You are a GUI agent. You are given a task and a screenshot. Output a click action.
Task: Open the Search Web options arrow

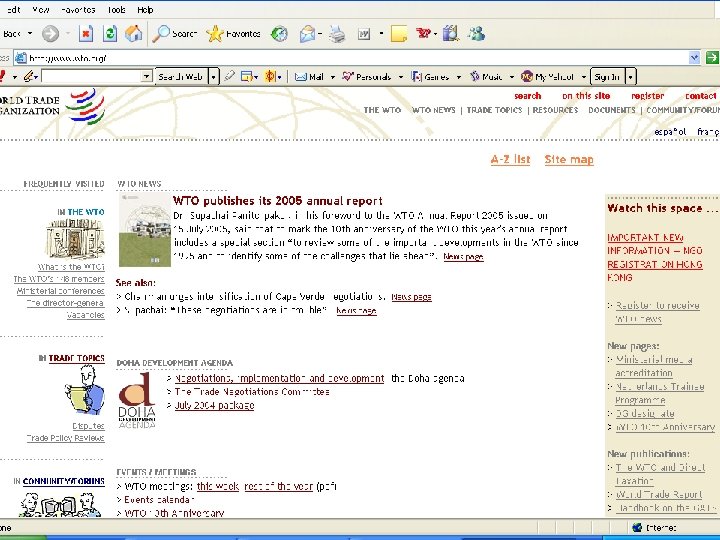[x=213, y=77]
